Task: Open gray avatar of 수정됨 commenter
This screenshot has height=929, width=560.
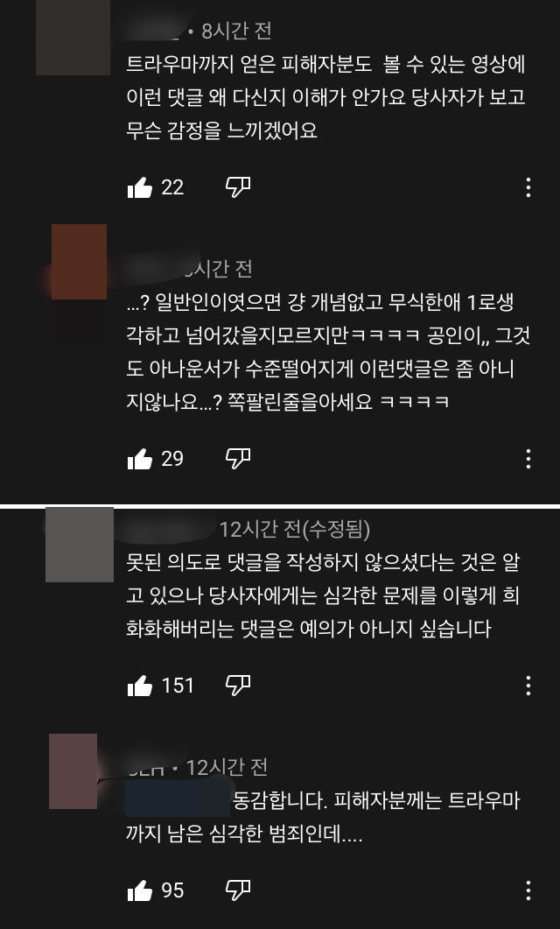Action: tap(80, 544)
